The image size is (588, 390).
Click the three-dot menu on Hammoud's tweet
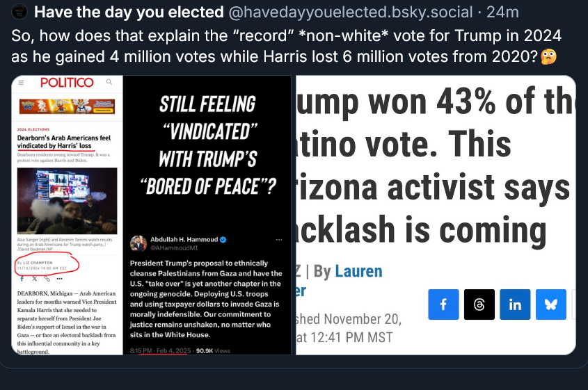(x=280, y=240)
